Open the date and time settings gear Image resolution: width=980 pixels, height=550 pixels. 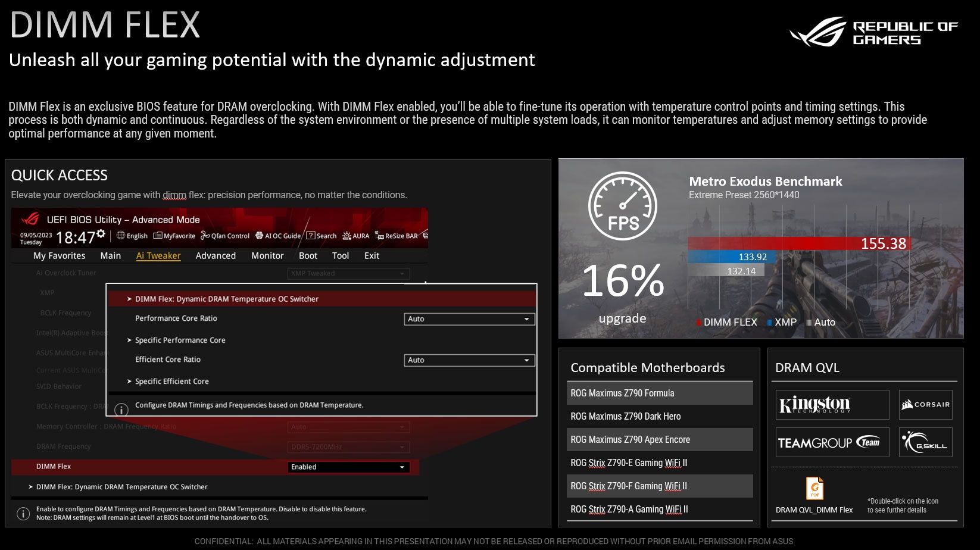coord(101,233)
